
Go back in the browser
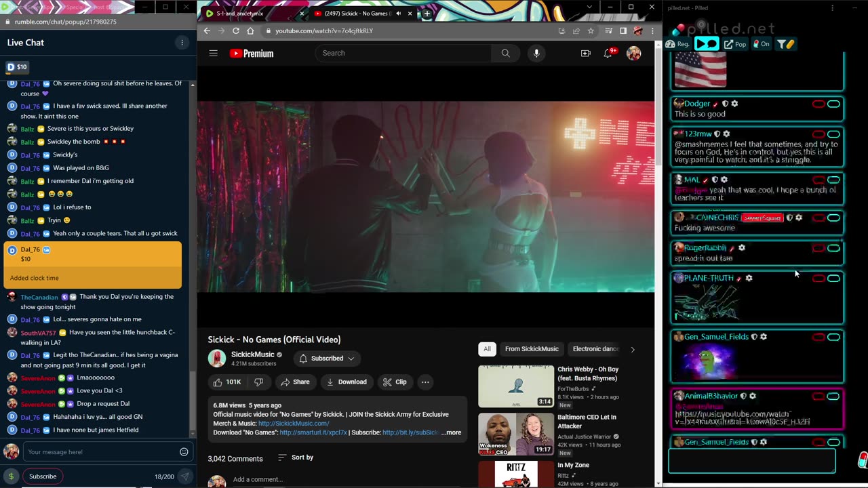207,30
